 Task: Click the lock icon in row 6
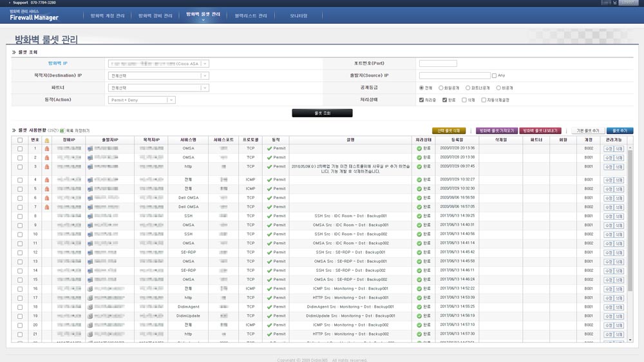[47, 198]
